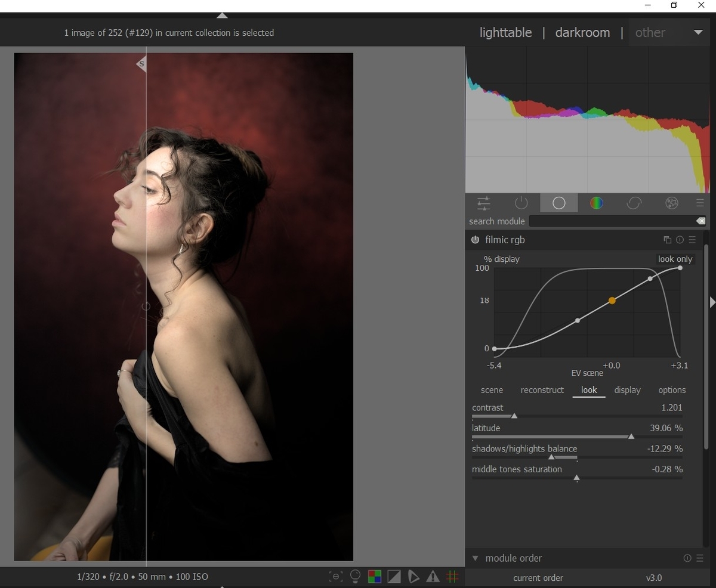
Task: Open the correct modules group icon
Action: (634, 203)
